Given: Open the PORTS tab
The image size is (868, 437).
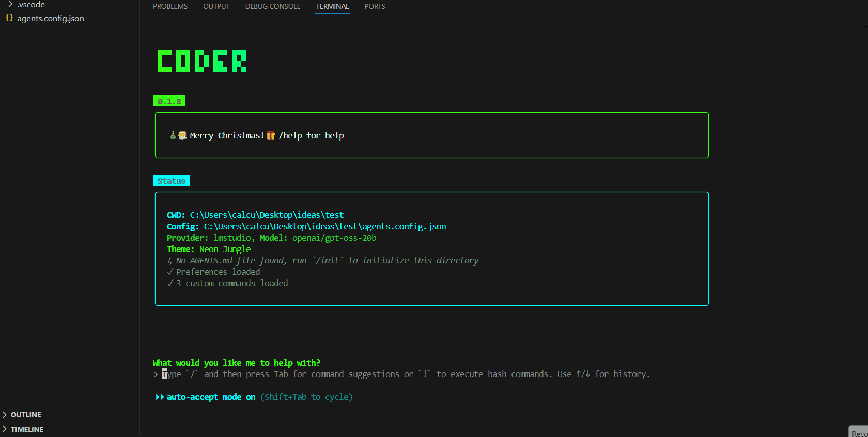Looking at the screenshot, I should click(375, 6).
